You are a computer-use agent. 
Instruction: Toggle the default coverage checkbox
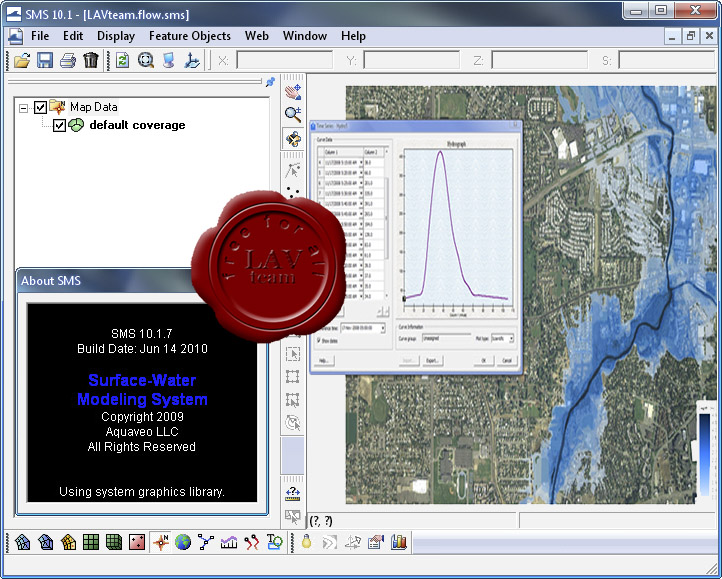pyautogui.click(x=59, y=125)
